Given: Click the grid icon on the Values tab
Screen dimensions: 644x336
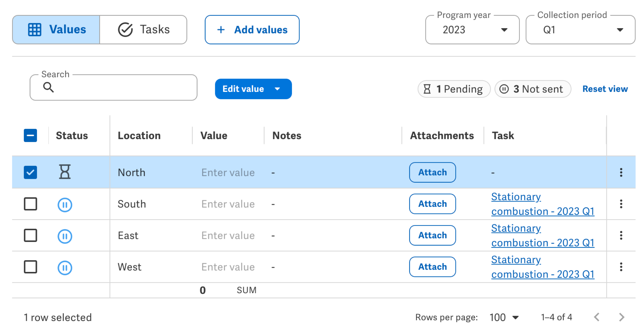Looking at the screenshot, I should pyautogui.click(x=35, y=29).
